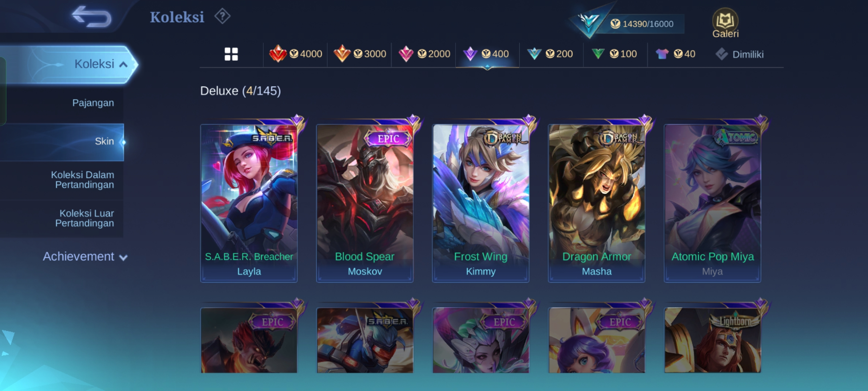Select the 400 Deluxe tier tab
Screen dimensions: 868x391
tap(487, 54)
